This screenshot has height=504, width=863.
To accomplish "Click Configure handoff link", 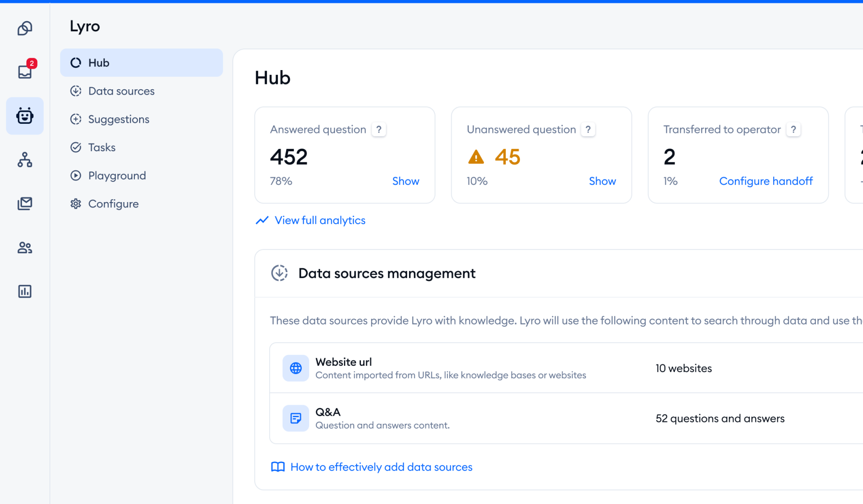I will click(766, 181).
